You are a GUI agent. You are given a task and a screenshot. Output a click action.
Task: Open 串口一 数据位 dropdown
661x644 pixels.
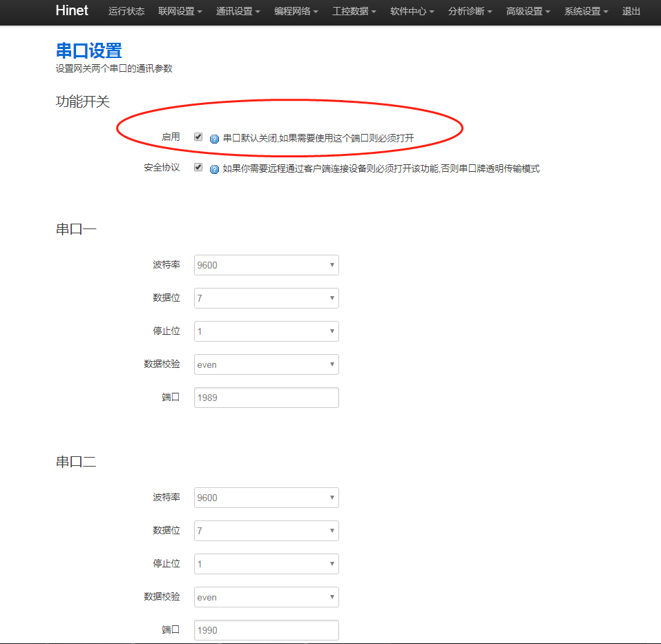tap(266, 298)
